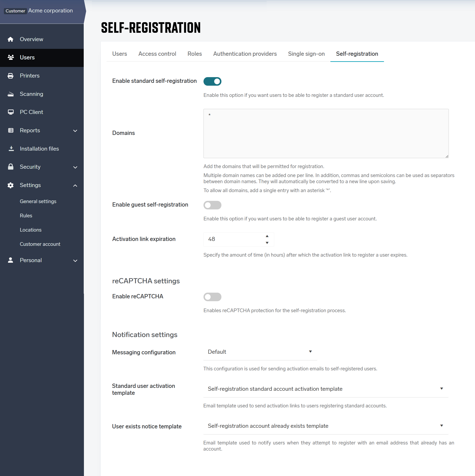Open the Messaging configuration dropdown

(x=260, y=352)
